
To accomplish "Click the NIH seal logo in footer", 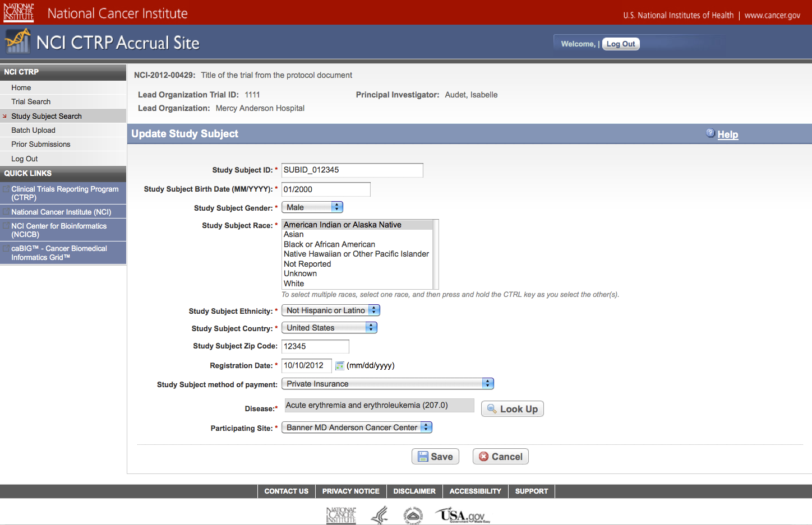I will tap(413, 515).
